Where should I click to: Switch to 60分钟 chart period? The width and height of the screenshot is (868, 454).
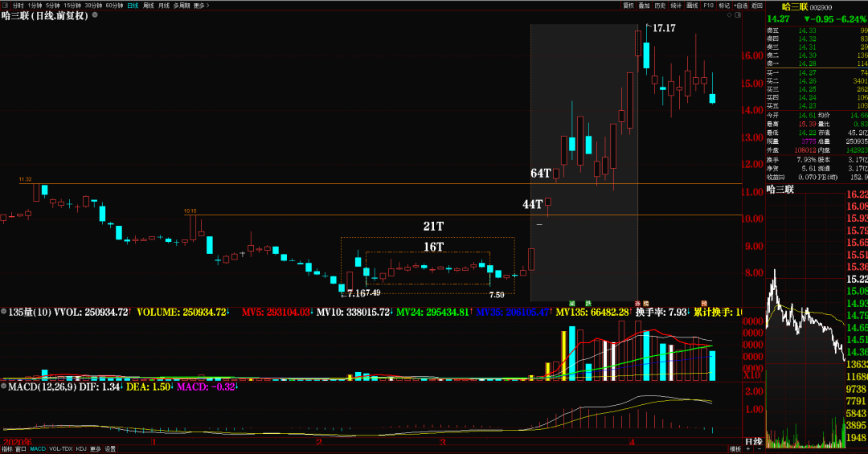tap(114, 6)
